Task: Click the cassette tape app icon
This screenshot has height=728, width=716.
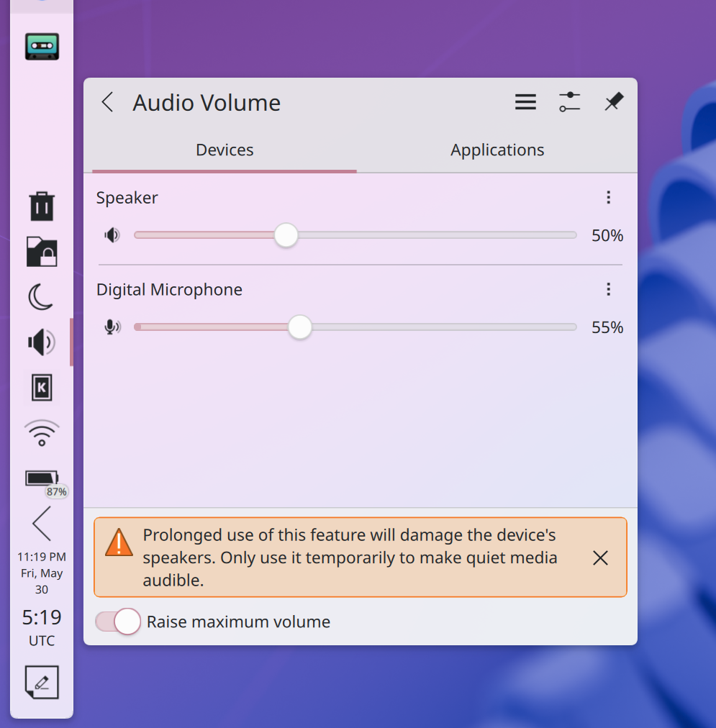Action: pos(42,46)
